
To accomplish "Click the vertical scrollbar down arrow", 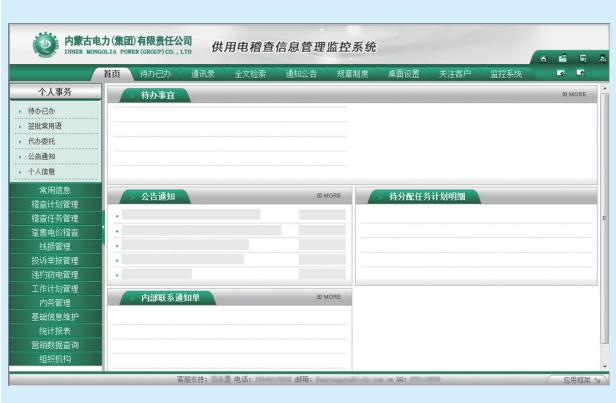I will click(603, 367).
